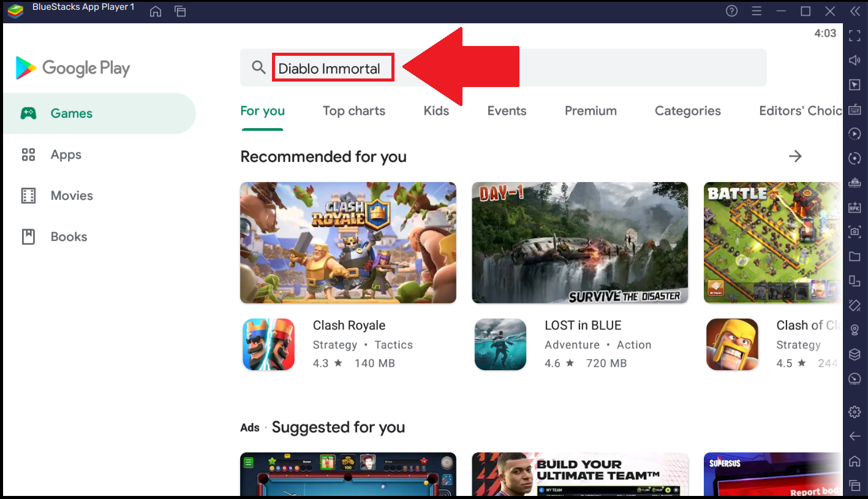Open the Clash Royale banner image

point(348,243)
